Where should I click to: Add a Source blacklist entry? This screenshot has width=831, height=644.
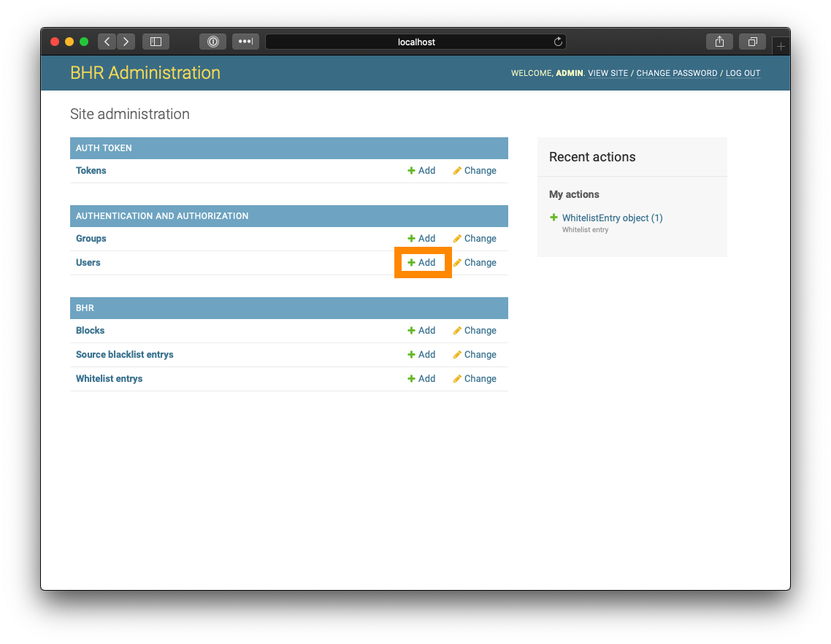(x=421, y=355)
